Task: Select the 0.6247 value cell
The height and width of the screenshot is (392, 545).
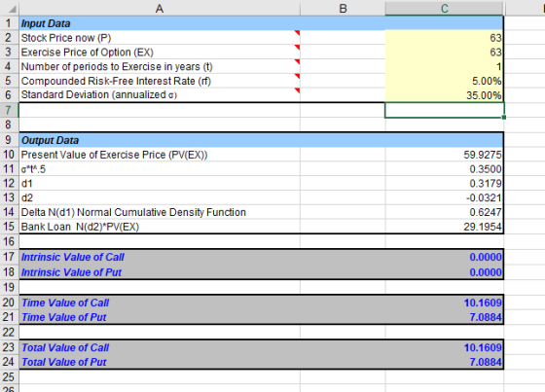Action: pyautogui.click(x=444, y=212)
